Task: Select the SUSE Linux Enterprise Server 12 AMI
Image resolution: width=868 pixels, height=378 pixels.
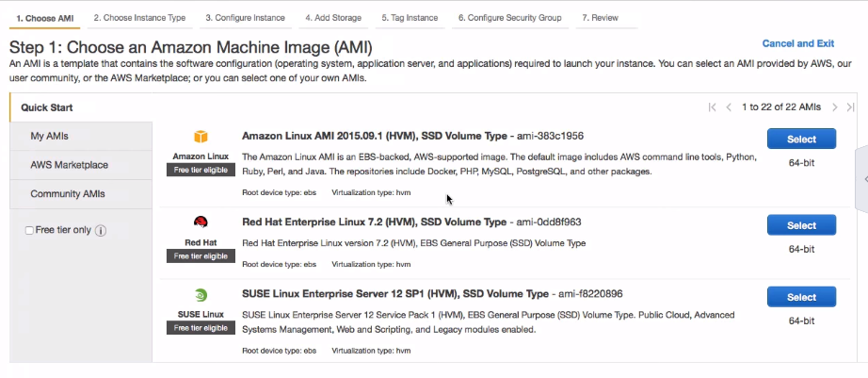Action: tap(801, 297)
